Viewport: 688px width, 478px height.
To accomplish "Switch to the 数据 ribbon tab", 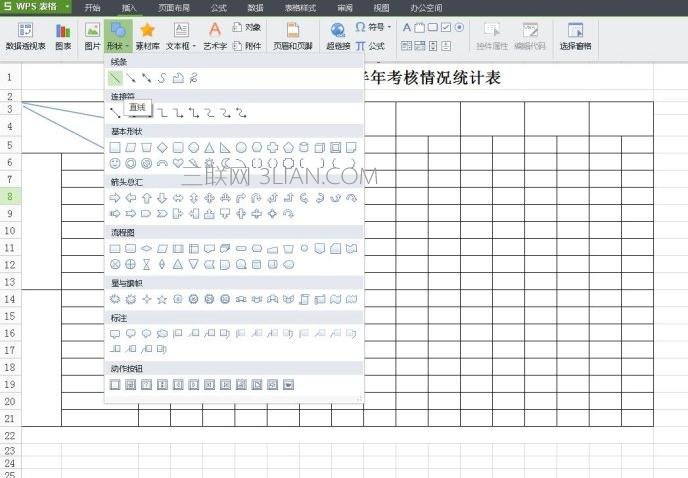I will click(255, 7).
